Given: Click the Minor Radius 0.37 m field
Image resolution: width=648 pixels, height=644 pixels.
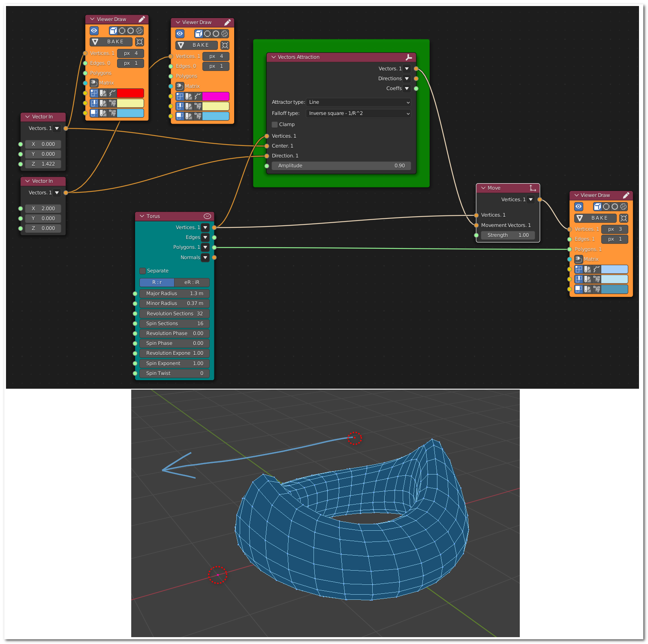Looking at the screenshot, I should click(x=175, y=303).
